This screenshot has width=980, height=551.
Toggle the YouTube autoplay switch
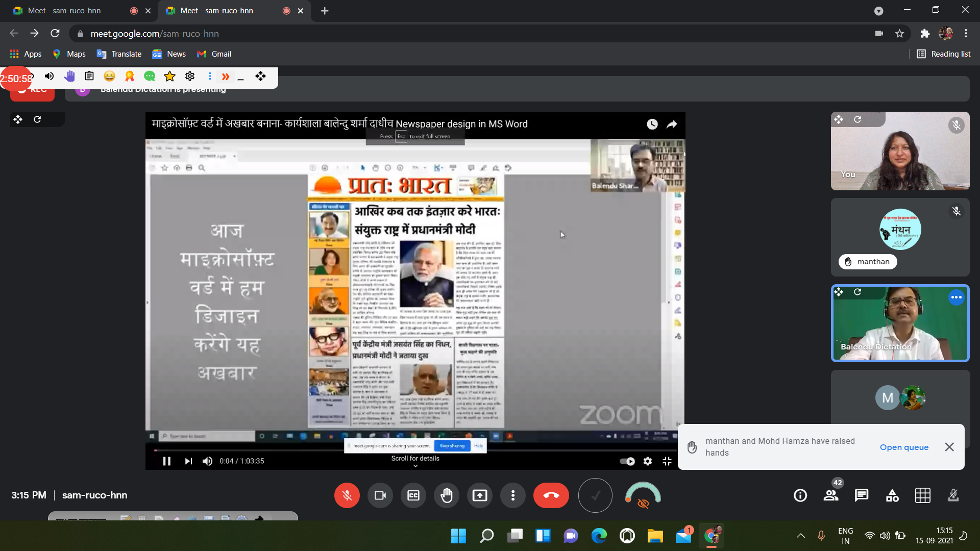[x=627, y=461]
